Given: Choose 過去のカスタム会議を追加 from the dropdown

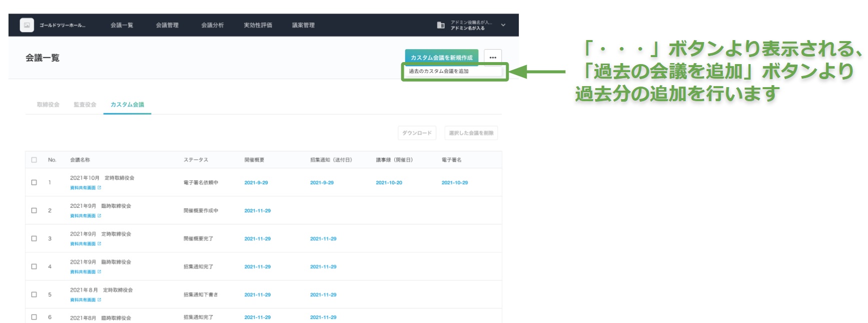Looking at the screenshot, I should [x=439, y=71].
